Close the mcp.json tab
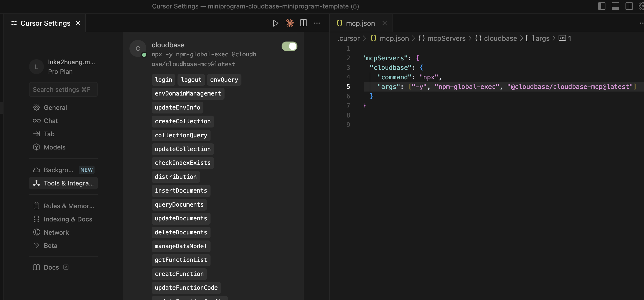 tap(385, 23)
